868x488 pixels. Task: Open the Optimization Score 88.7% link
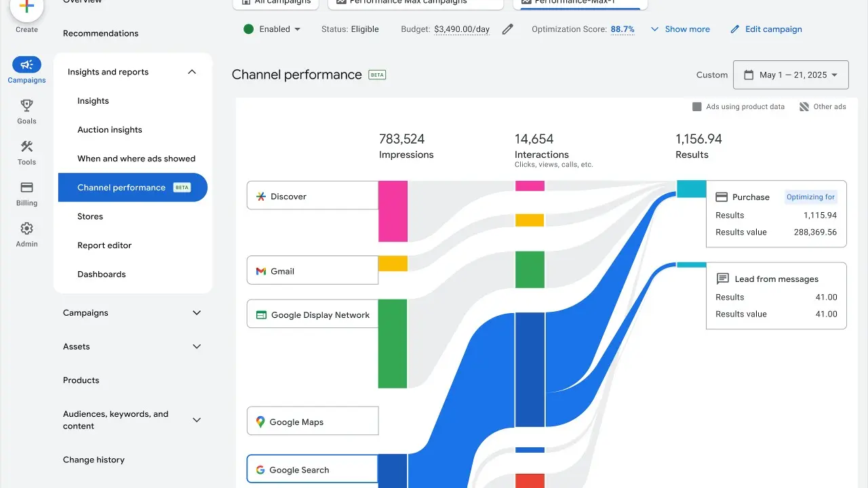(623, 29)
